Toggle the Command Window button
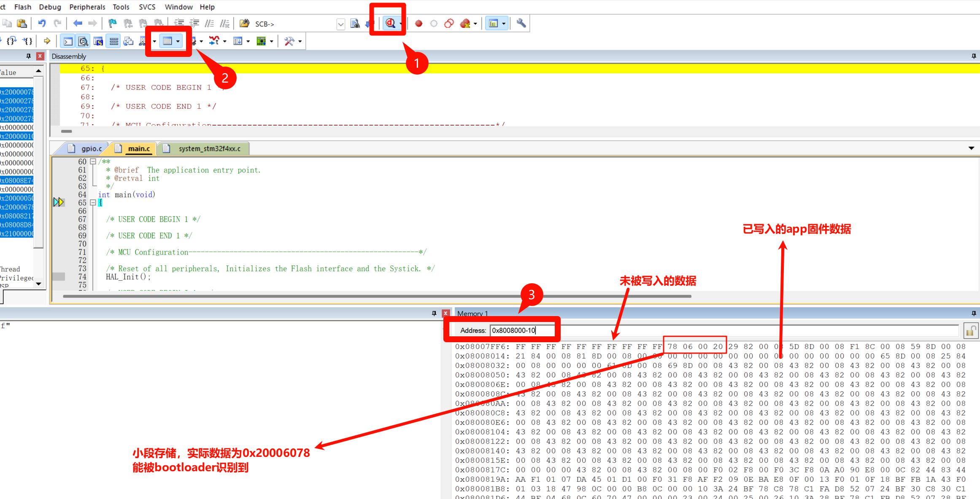Image resolution: width=980 pixels, height=499 pixels. coord(68,41)
